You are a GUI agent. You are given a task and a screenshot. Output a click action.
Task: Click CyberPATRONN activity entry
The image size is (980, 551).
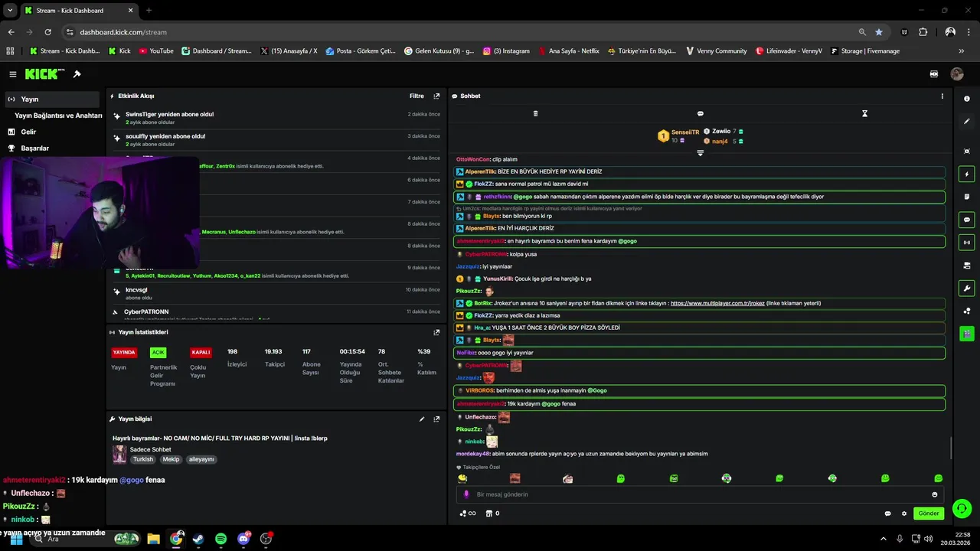276,314
